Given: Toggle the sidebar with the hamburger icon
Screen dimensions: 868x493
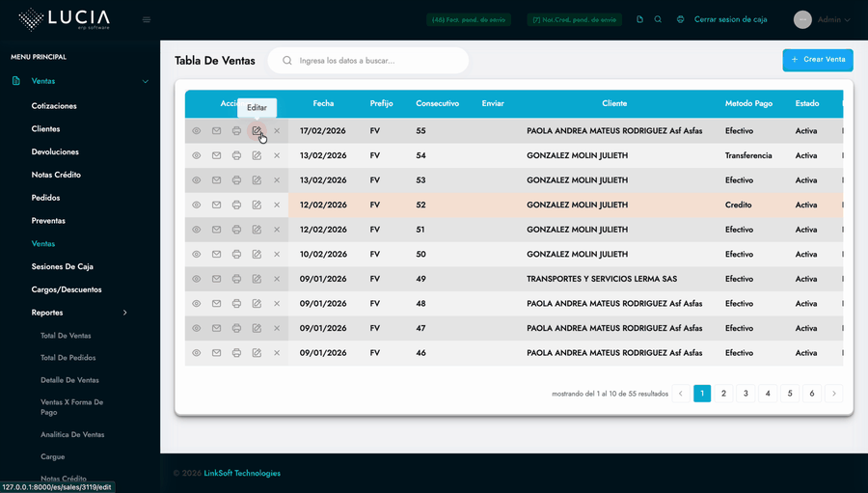Looking at the screenshot, I should [147, 19].
